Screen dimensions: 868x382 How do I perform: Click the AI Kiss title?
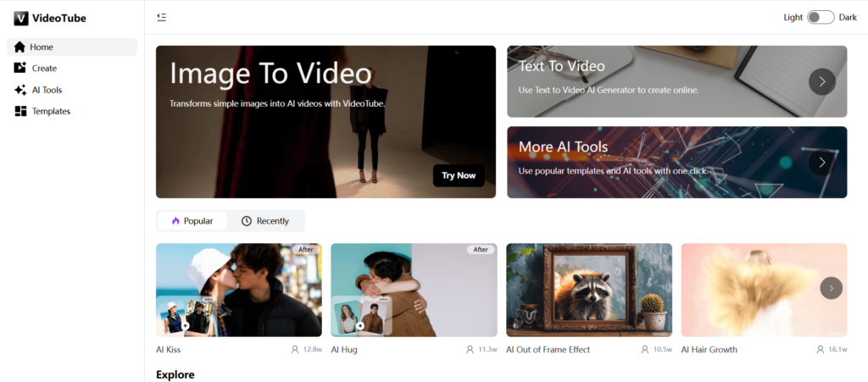click(169, 349)
